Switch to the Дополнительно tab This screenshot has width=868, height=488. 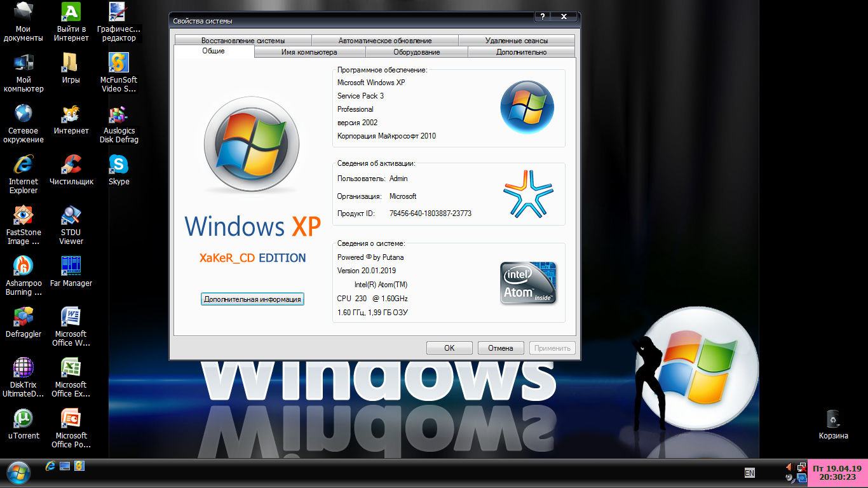[522, 52]
